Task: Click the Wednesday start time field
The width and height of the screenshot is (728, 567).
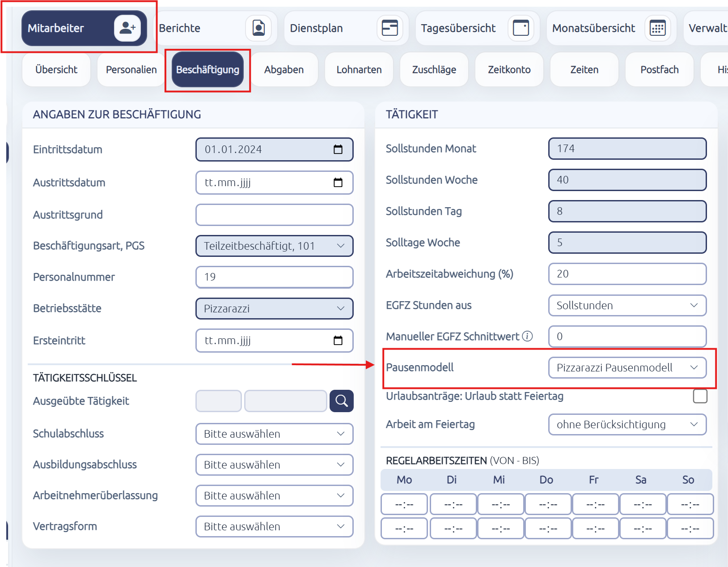Action: [x=501, y=504]
